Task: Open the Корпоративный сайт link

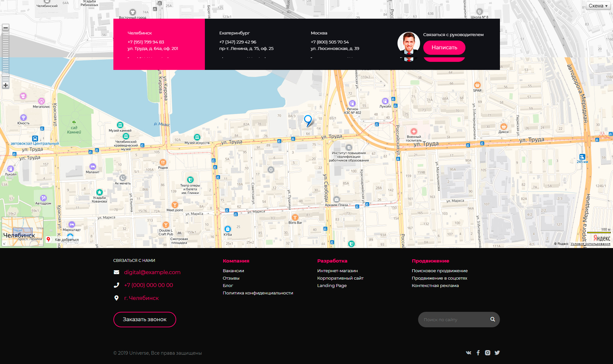Action: [340, 278]
